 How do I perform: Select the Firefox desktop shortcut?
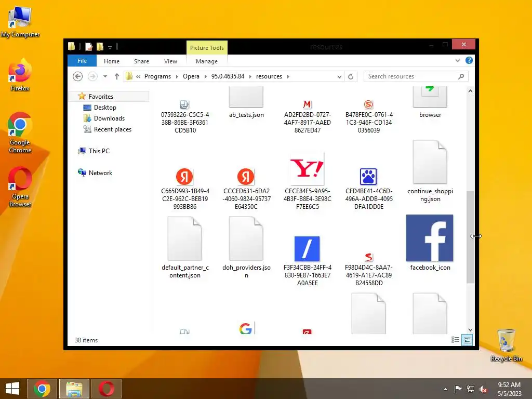coord(20,75)
